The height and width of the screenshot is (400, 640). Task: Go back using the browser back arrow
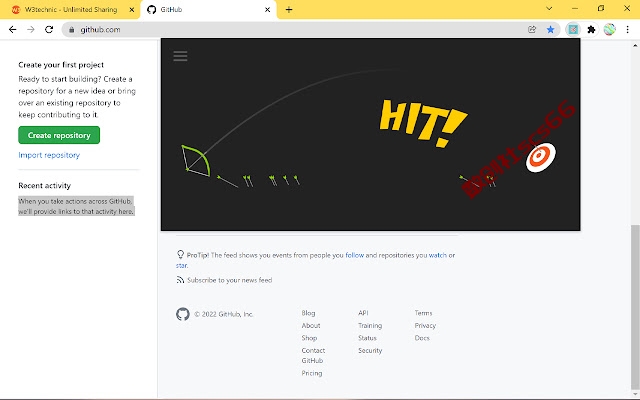pos(12,29)
